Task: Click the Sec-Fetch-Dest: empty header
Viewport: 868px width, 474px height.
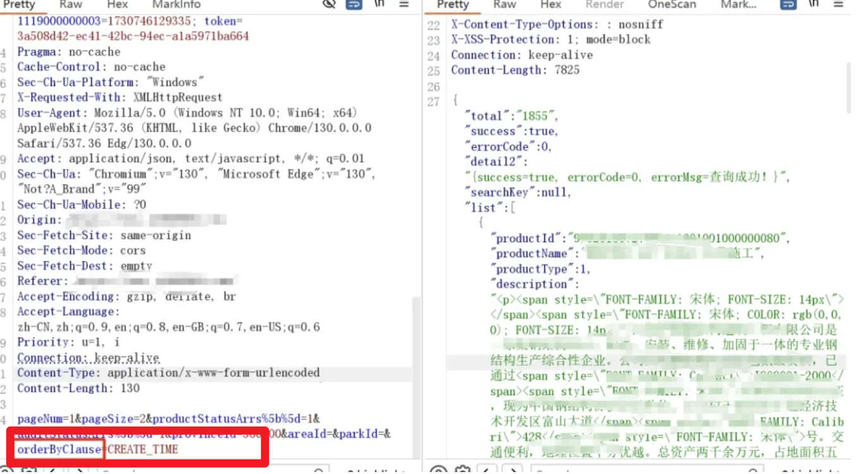Action: tap(85, 265)
